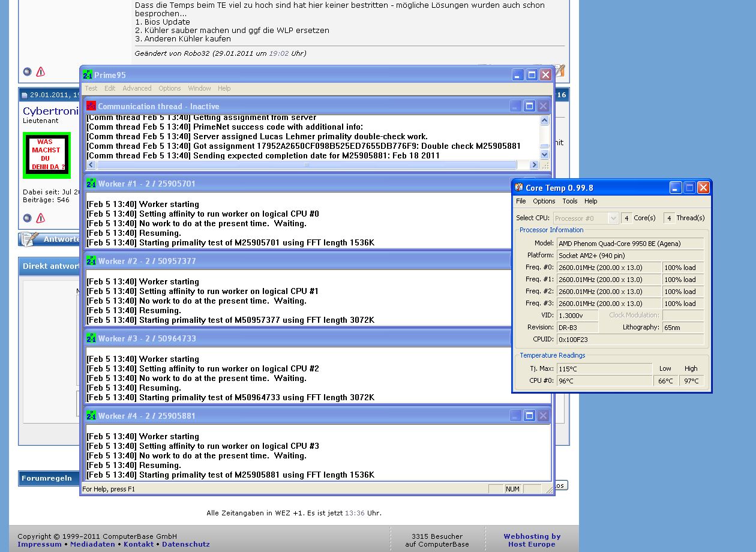Click the CPUID value 0x100F23

click(x=630, y=340)
